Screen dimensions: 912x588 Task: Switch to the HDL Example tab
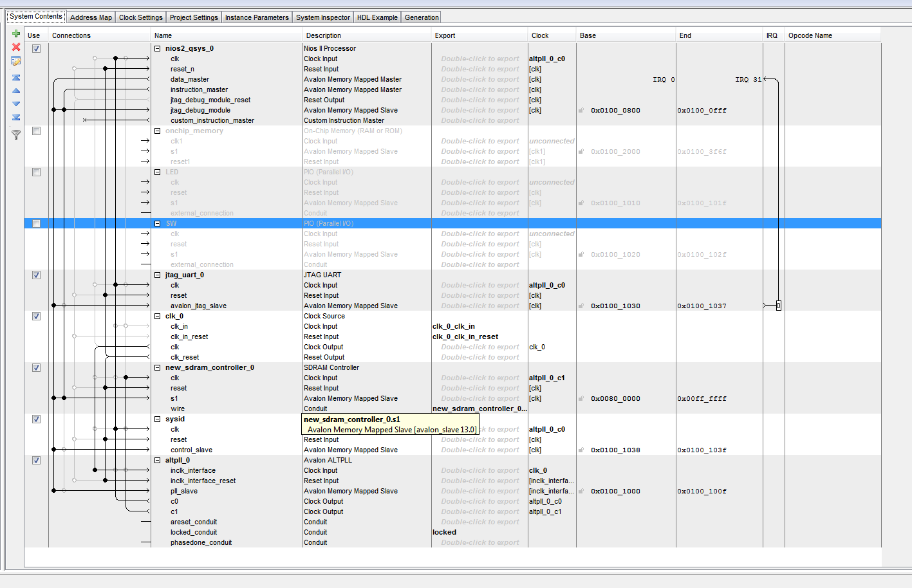[377, 17]
